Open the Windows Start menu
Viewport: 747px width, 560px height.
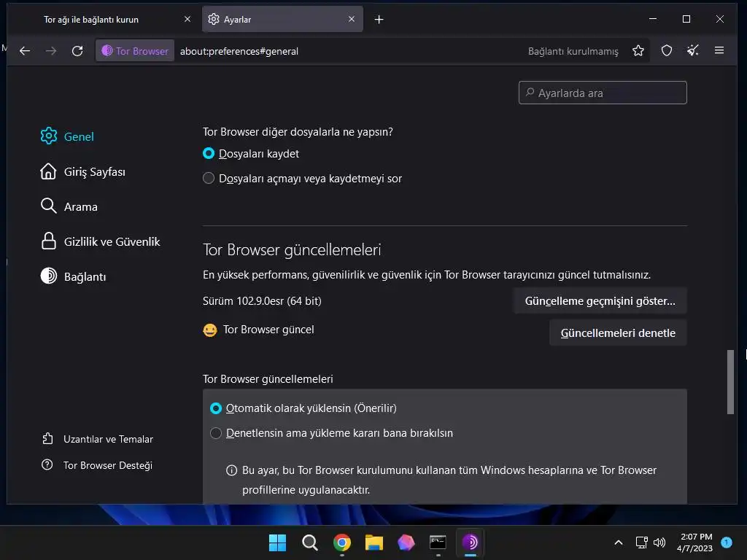click(277, 542)
